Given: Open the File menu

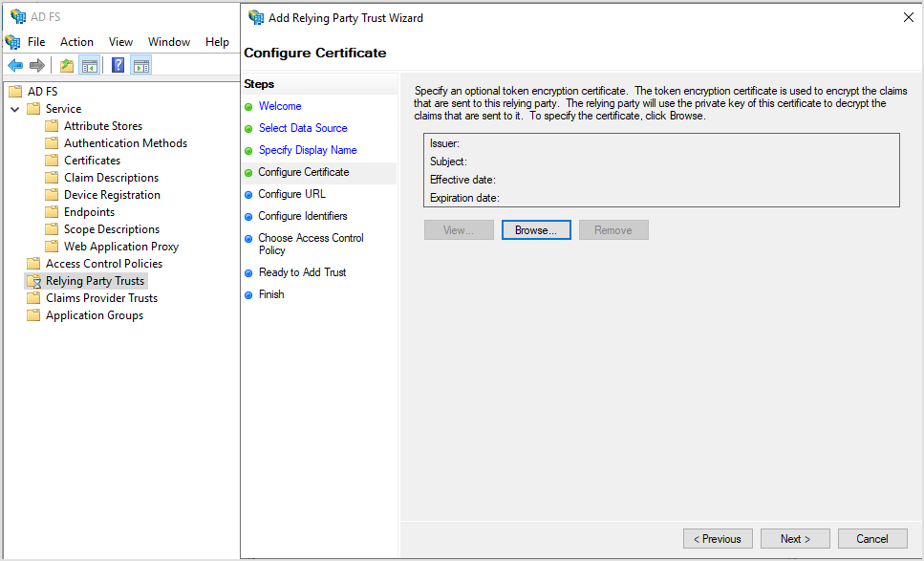Looking at the screenshot, I should (36, 41).
